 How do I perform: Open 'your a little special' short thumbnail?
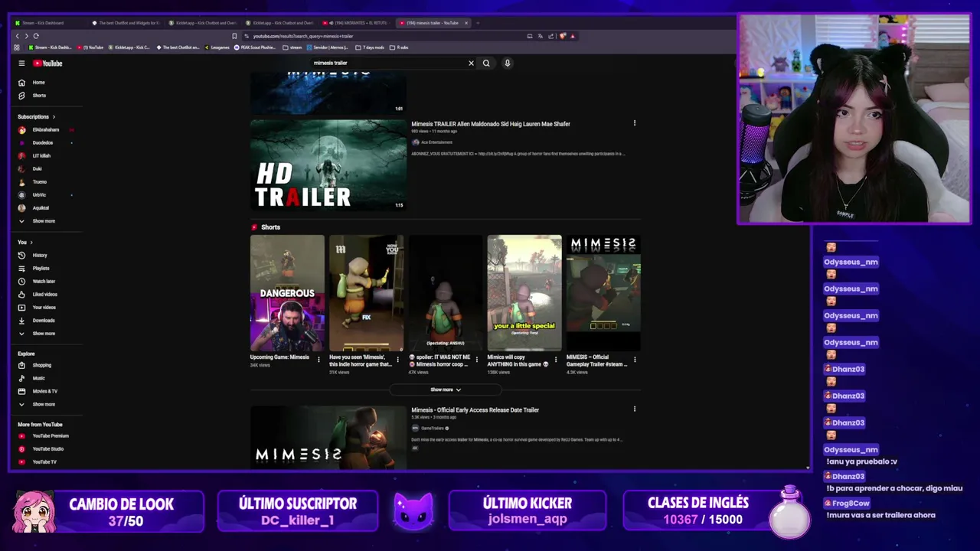point(524,293)
